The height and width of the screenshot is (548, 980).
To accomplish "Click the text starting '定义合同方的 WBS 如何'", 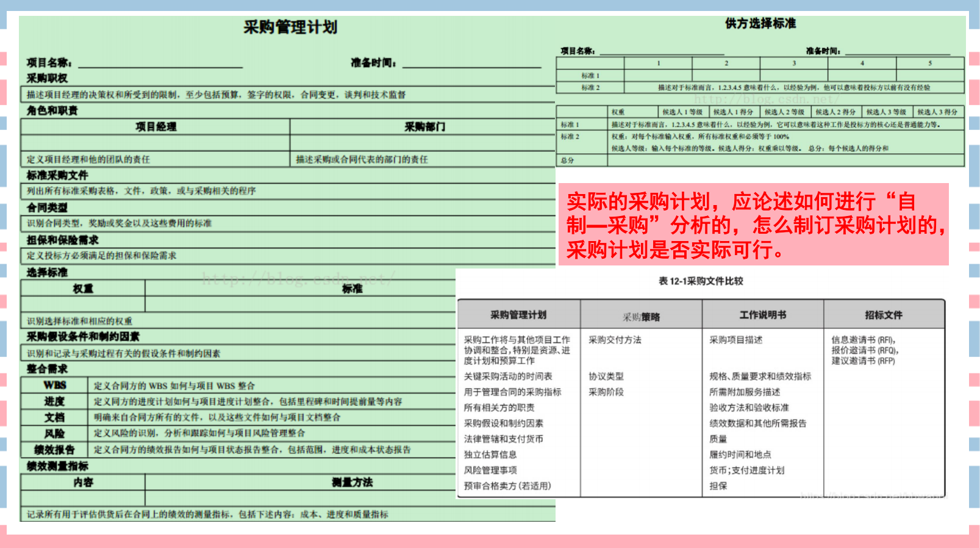I will (174, 386).
